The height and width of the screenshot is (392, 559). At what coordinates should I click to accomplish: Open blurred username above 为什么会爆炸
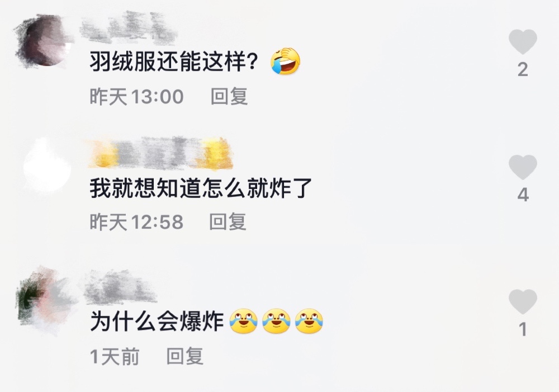pos(120,285)
